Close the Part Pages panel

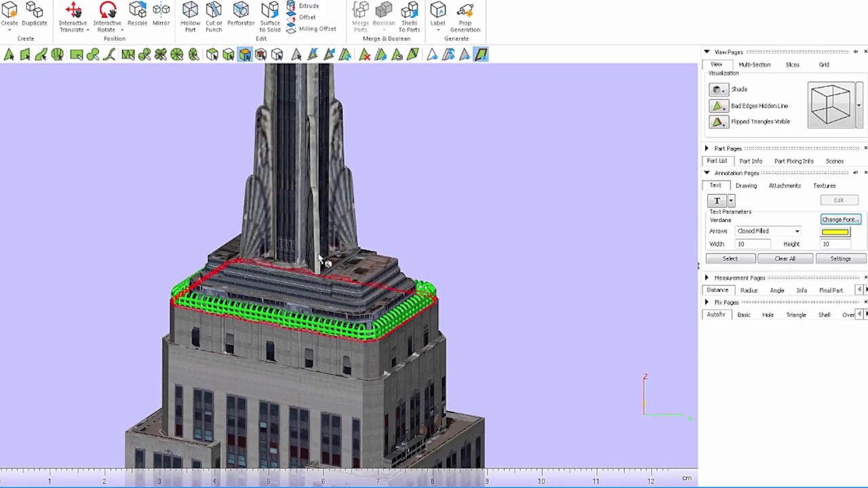coord(865,148)
